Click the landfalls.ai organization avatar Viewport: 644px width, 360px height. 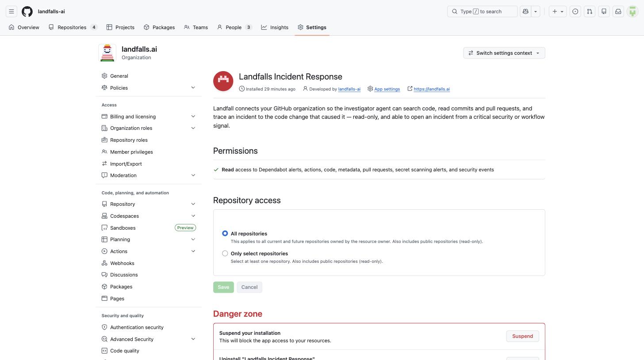click(107, 53)
